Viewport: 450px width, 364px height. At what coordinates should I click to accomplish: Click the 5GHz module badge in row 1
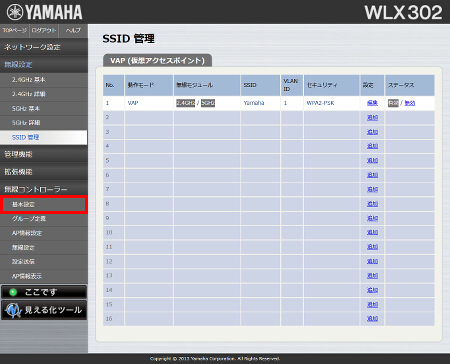coord(208,103)
